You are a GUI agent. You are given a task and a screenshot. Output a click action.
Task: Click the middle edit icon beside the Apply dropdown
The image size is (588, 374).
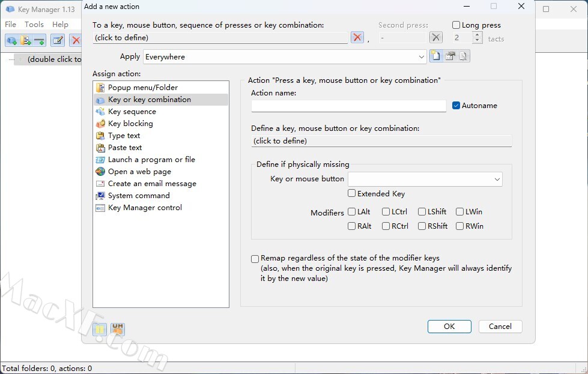(x=450, y=56)
